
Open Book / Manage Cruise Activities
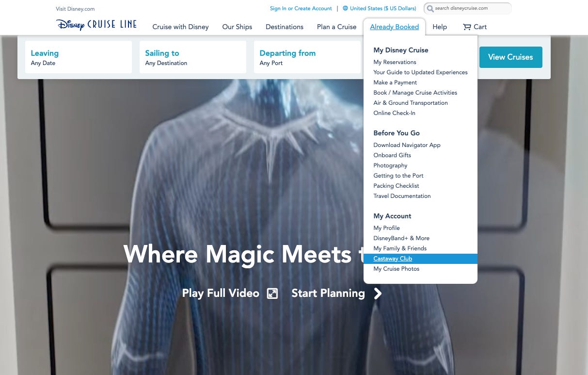point(415,93)
